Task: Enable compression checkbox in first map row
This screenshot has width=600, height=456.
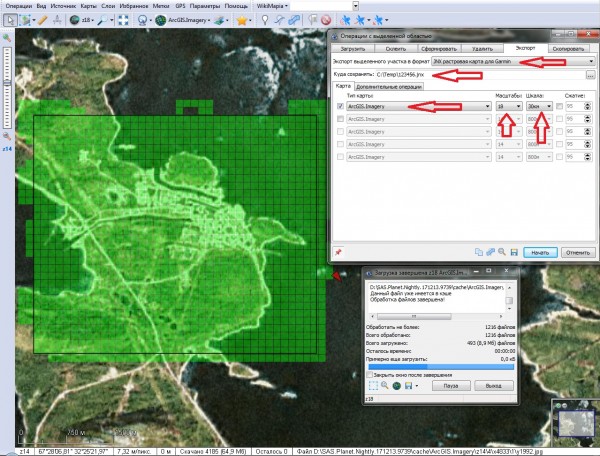Action: coord(559,106)
